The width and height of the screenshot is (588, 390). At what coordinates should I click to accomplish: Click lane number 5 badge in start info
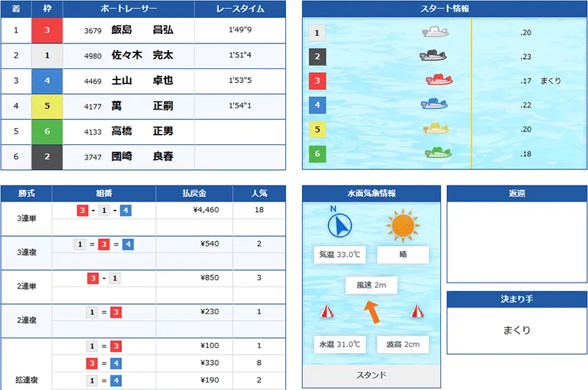pyautogui.click(x=318, y=130)
